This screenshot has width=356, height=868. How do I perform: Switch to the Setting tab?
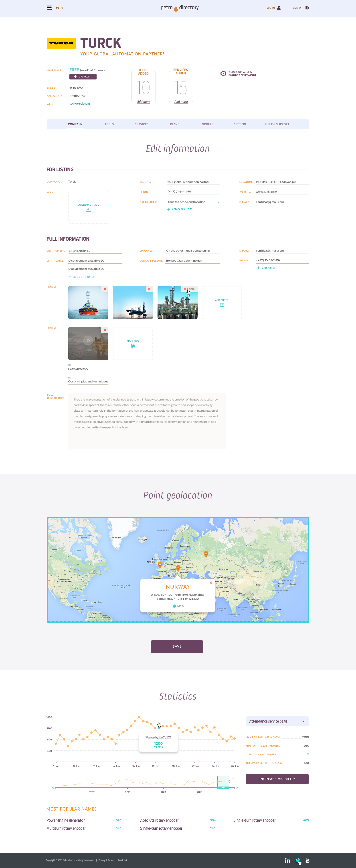tap(240, 124)
